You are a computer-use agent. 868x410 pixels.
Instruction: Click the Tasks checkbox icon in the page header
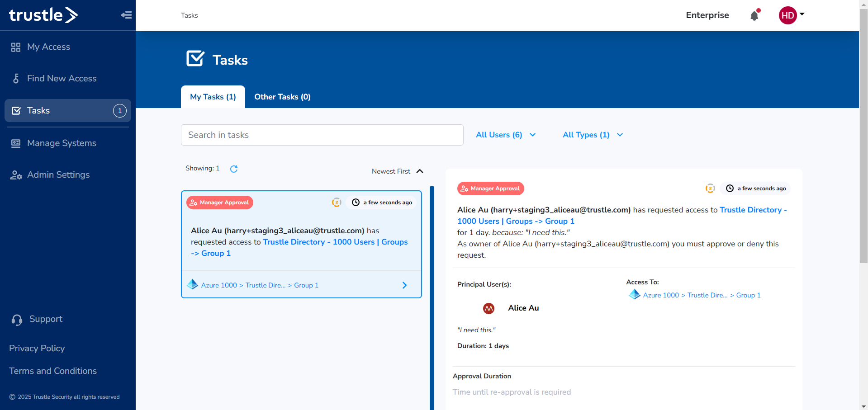click(195, 59)
